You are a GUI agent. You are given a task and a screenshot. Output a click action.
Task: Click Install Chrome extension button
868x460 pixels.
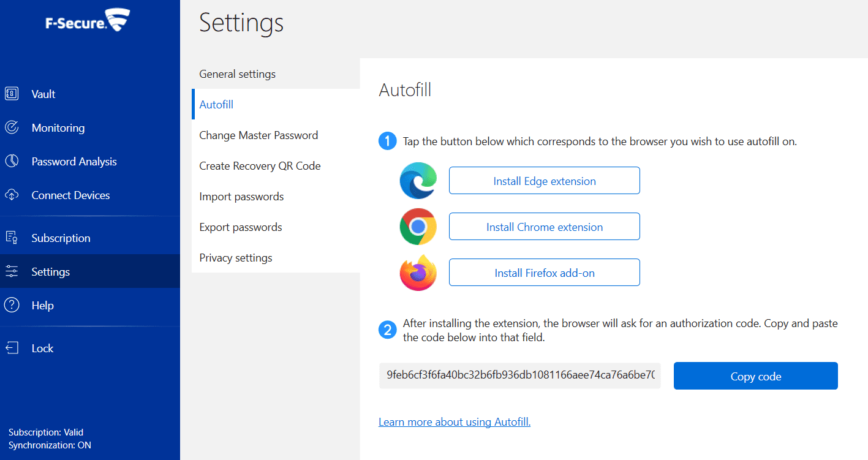point(545,227)
